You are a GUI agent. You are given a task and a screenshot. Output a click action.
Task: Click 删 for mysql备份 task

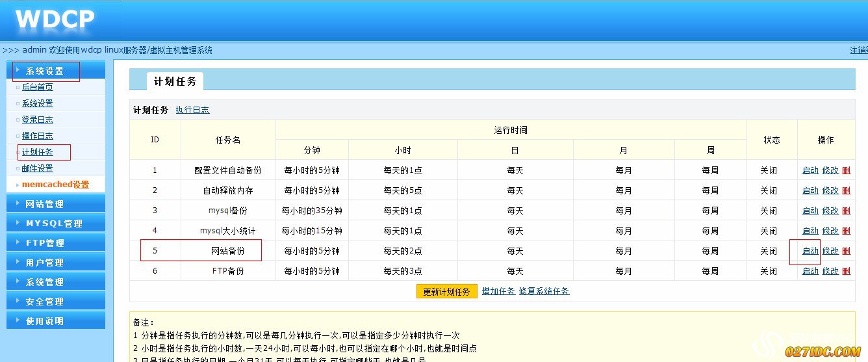(x=846, y=211)
